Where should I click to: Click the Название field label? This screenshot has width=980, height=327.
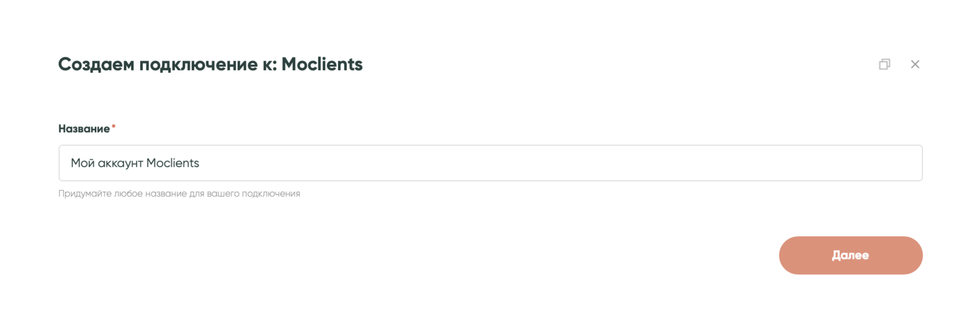pos(84,129)
